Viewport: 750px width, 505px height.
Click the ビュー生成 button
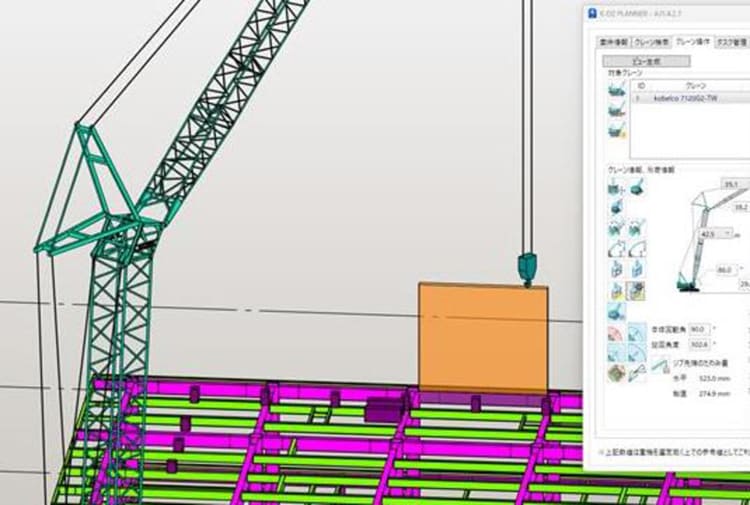pos(647,61)
